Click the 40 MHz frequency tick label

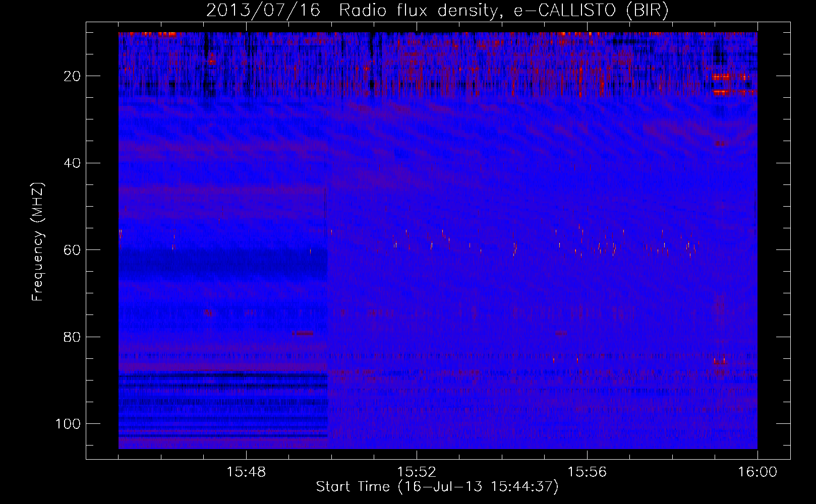pyautogui.click(x=72, y=163)
